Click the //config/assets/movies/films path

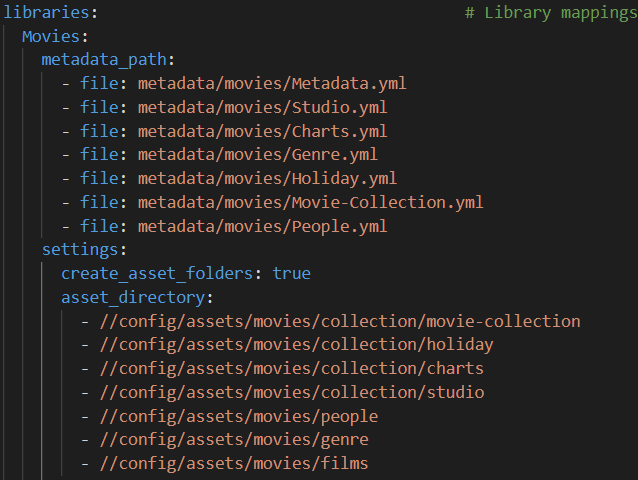[234, 463]
